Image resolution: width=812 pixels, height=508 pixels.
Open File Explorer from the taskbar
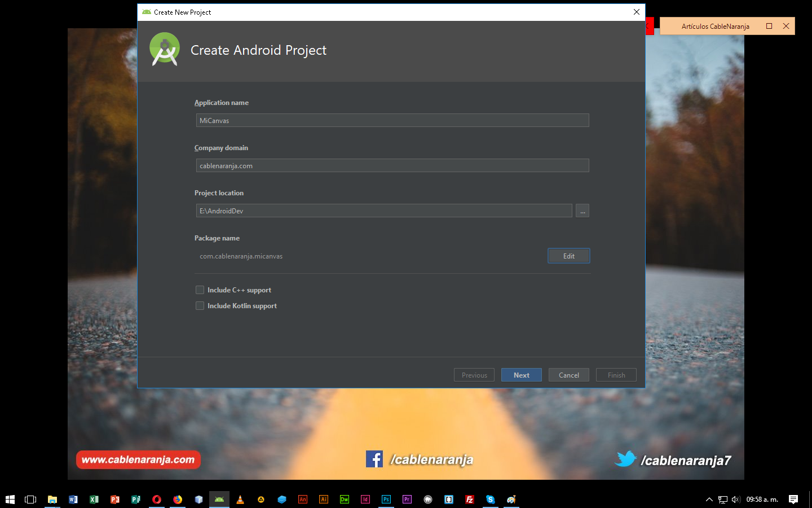pyautogui.click(x=52, y=500)
